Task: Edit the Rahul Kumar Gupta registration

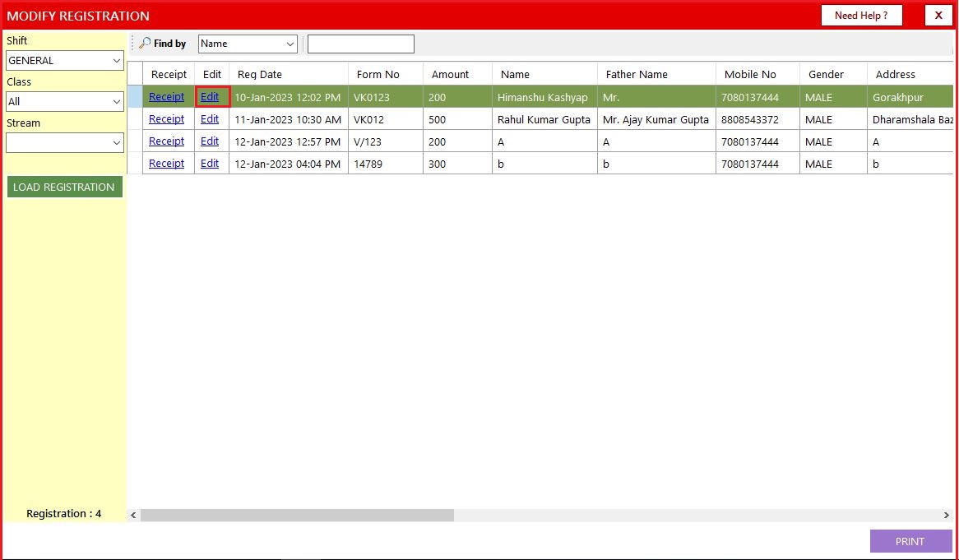Action: (x=210, y=119)
